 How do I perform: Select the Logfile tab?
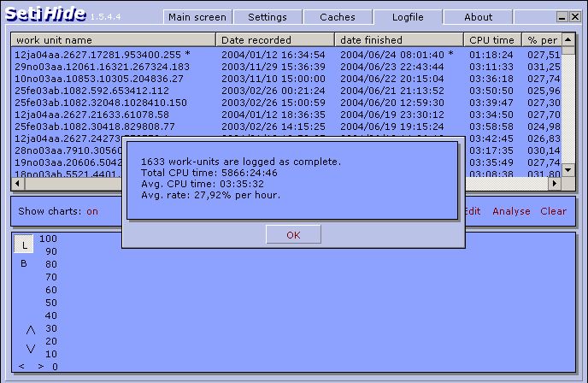click(x=408, y=17)
